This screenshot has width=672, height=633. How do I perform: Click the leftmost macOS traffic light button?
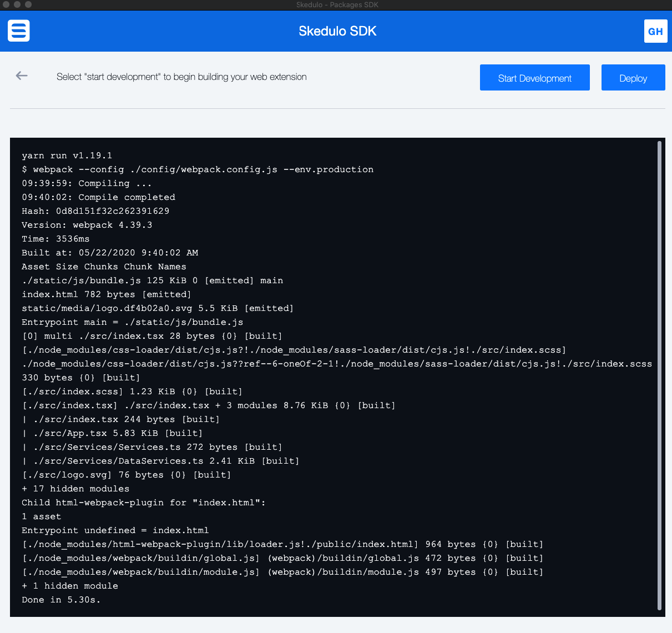[x=7, y=5]
